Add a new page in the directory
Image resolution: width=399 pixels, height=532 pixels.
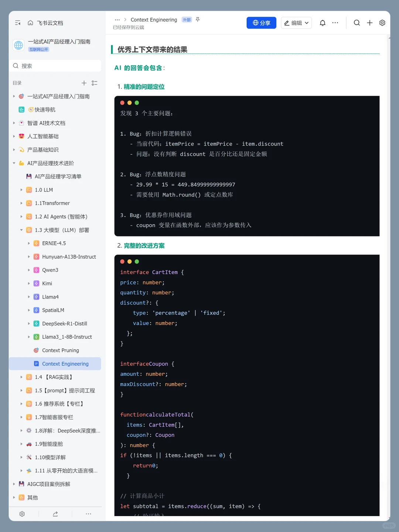tap(84, 83)
